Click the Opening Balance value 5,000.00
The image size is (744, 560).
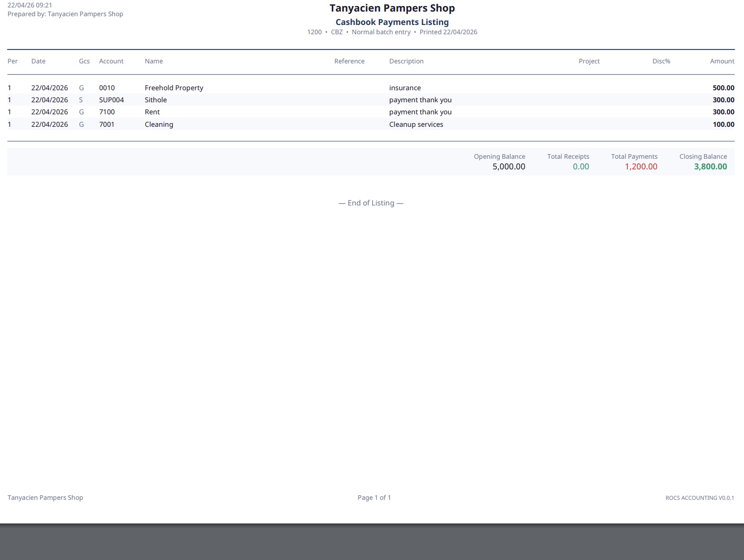click(507, 167)
